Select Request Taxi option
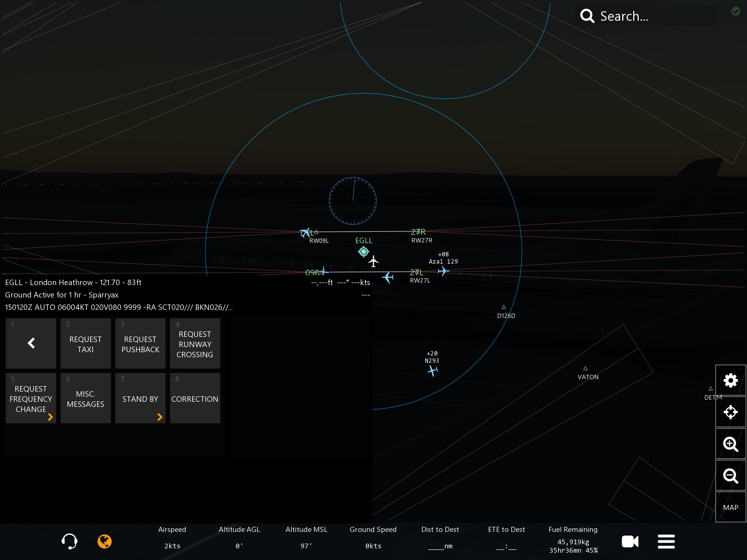747x560 pixels. tap(86, 344)
